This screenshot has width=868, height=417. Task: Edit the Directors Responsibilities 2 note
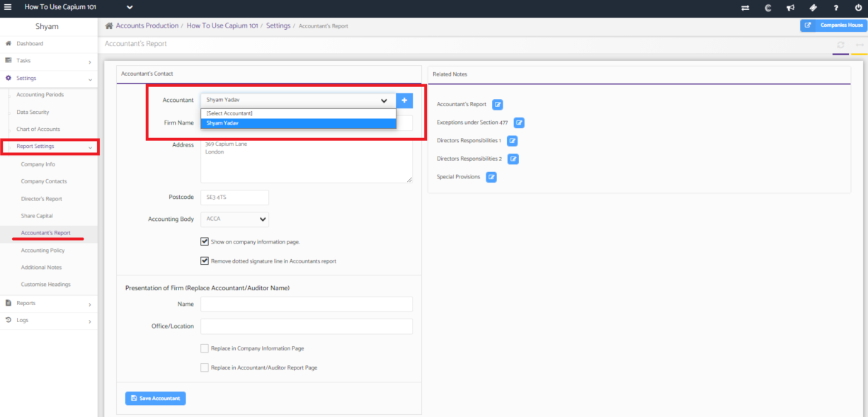[513, 159]
